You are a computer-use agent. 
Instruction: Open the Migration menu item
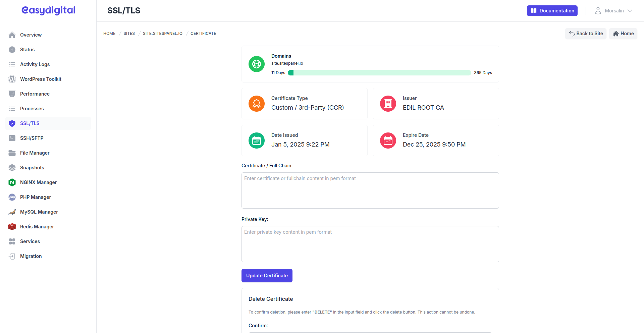pyautogui.click(x=31, y=256)
